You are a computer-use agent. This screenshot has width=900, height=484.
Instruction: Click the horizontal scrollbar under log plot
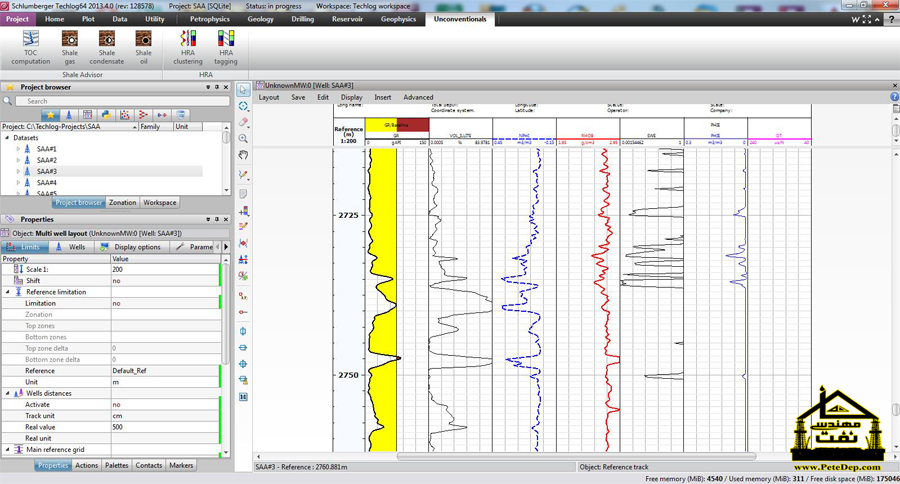(x=576, y=457)
